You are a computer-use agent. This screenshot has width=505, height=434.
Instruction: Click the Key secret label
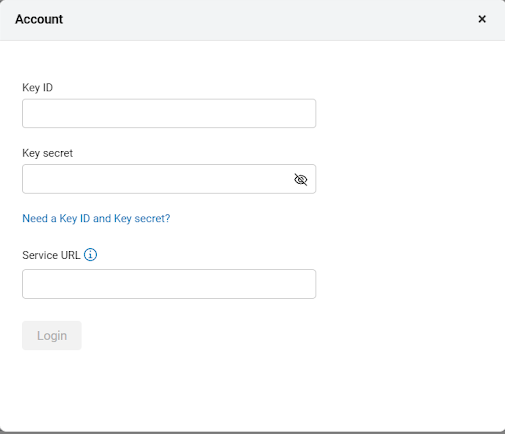[47, 153]
